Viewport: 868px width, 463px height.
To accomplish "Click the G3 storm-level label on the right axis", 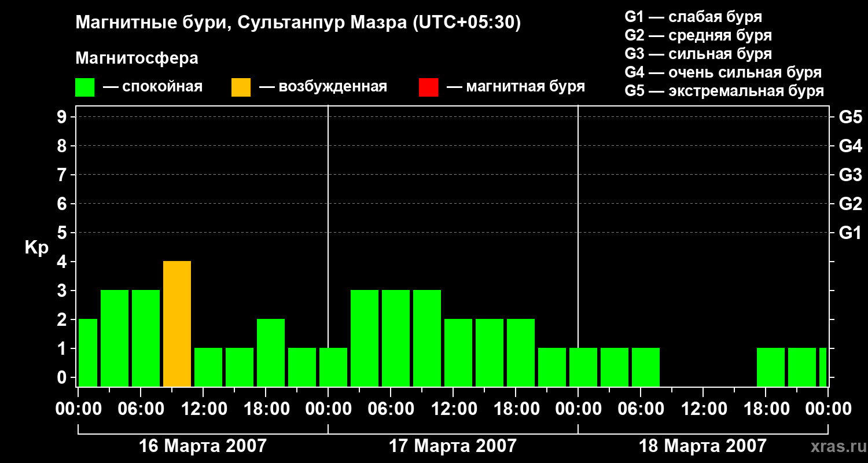I will pyautogui.click(x=851, y=175).
